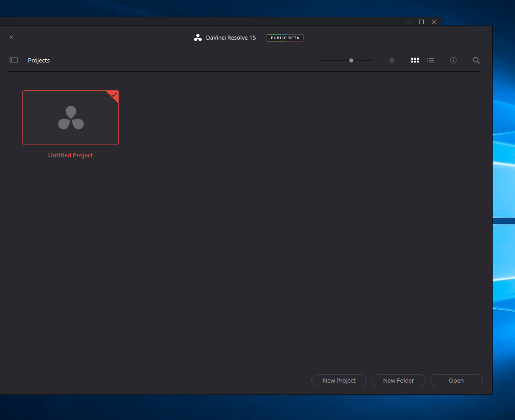Click the Untitled Project name label

click(70, 155)
